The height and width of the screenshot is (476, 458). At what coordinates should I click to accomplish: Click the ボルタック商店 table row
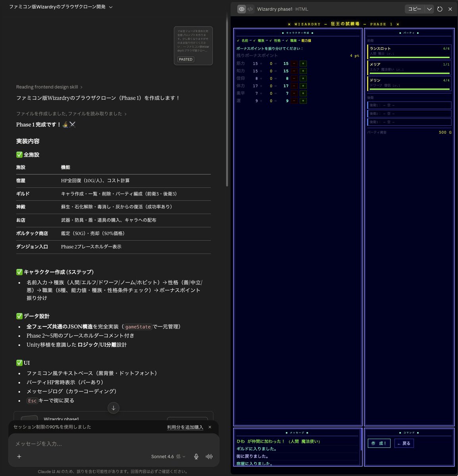[114, 233]
